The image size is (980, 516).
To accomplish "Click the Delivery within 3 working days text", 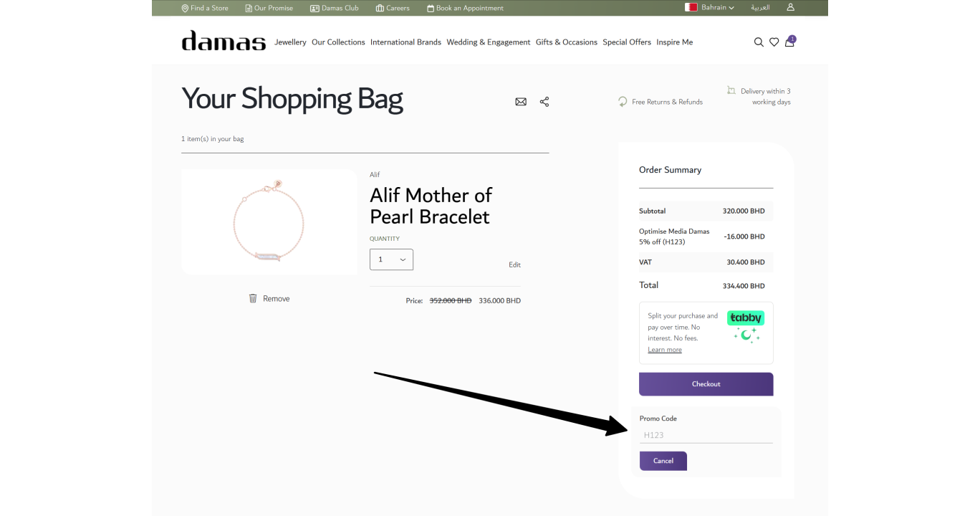I will [x=766, y=96].
